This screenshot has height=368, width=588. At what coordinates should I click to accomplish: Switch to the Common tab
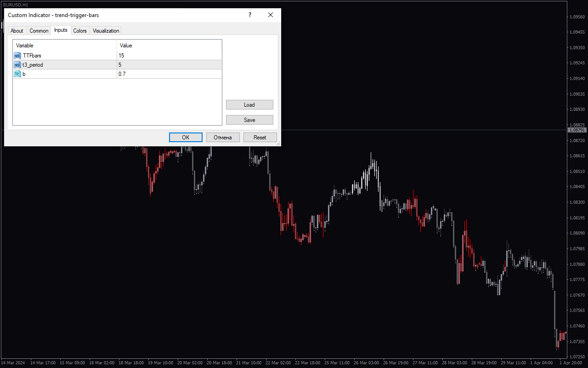pos(39,31)
